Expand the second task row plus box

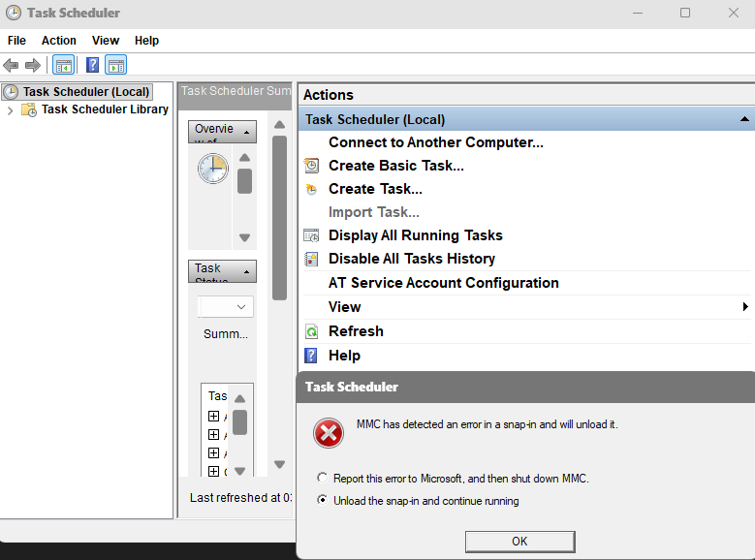pyautogui.click(x=213, y=434)
